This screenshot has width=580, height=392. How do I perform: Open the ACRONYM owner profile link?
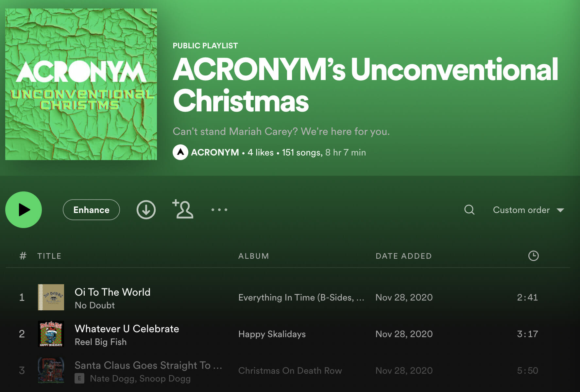pos(215,152)
